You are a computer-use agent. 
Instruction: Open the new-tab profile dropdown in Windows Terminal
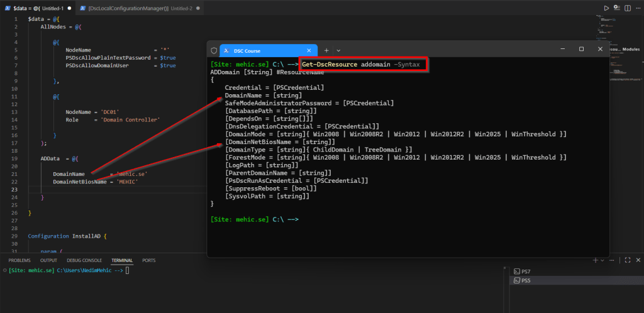[x=338, y=50]
